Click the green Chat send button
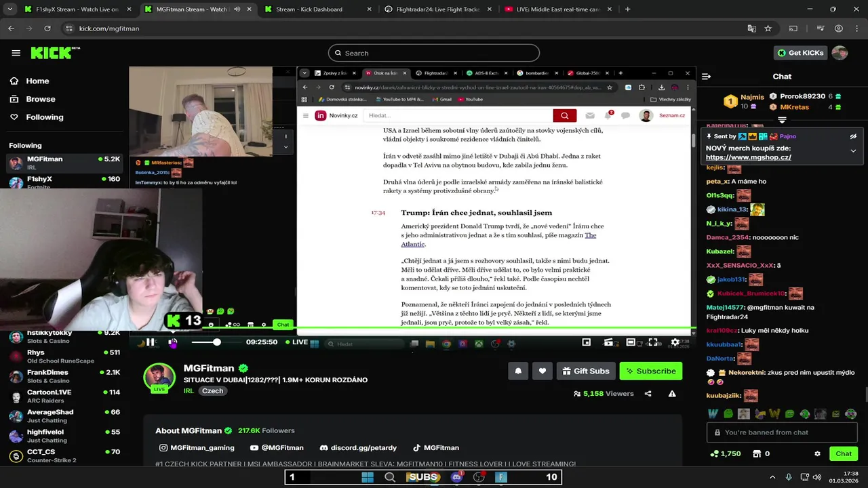 (x=844, y=453)
